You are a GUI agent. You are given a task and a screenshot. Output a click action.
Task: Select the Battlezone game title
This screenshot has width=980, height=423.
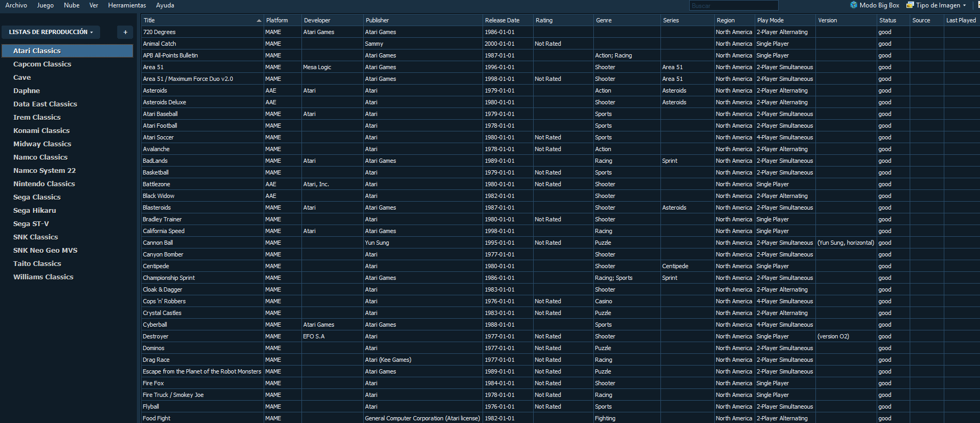[x=156, y=184]
